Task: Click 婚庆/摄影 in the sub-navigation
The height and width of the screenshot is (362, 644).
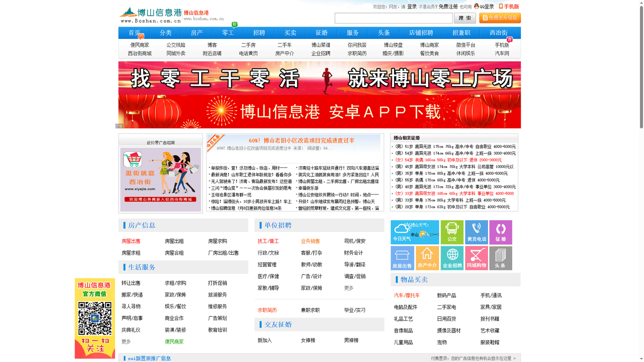Action: tap(393, 54)
